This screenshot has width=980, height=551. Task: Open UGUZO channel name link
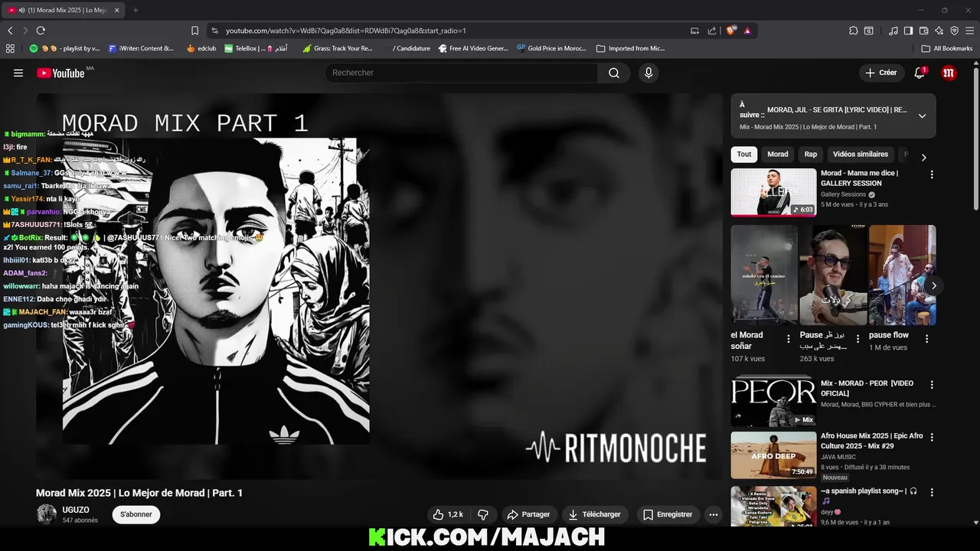pos(76,510)
